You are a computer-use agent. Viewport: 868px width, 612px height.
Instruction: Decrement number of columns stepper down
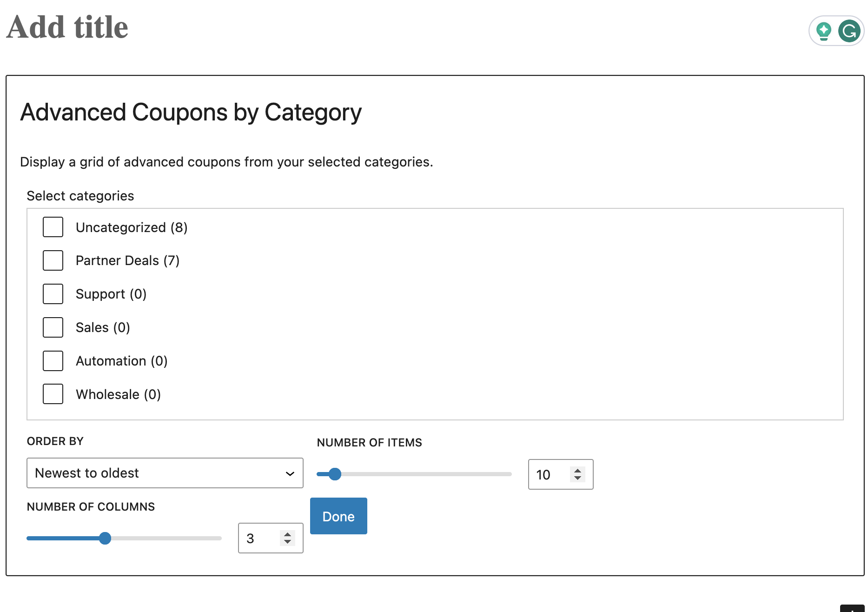pyautogui.click(x=288, y=542)
